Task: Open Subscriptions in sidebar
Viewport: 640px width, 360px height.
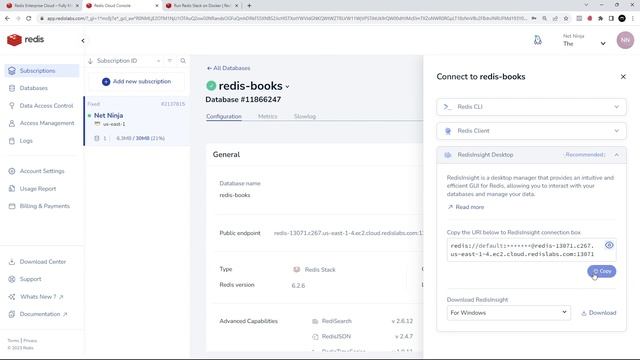Action: pyautogui.click(x=42, y=71)
